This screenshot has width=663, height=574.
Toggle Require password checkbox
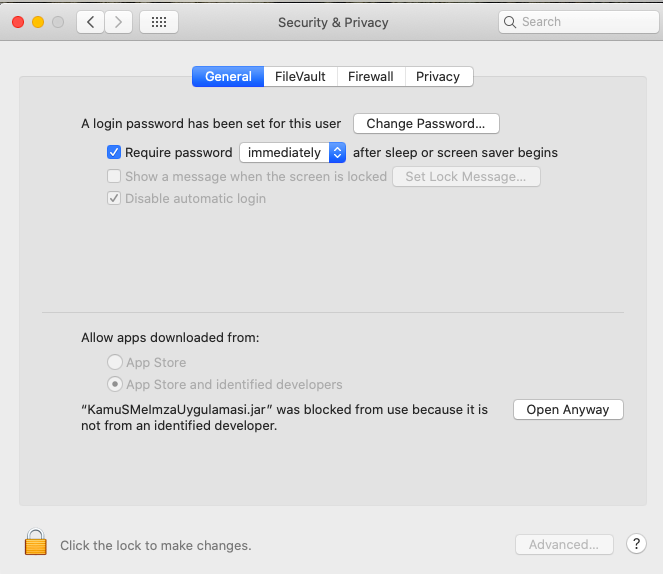click(114, 152)
